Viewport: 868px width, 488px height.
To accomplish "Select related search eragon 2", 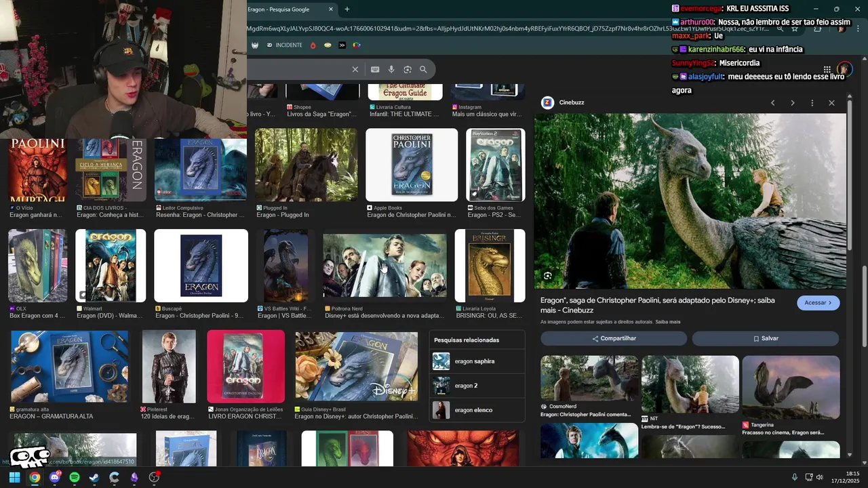I will tap(477, 386).
